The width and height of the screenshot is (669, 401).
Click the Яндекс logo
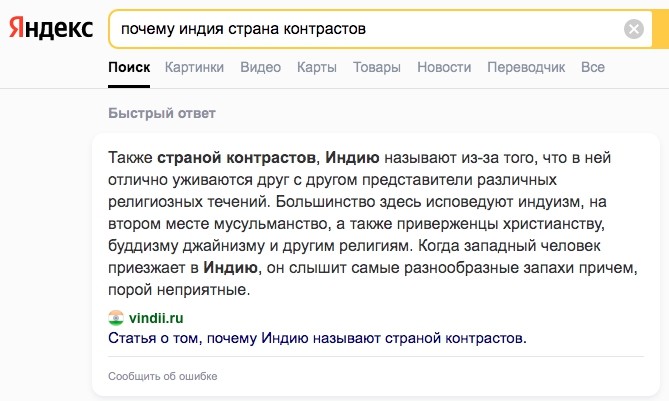coord(50,28)
